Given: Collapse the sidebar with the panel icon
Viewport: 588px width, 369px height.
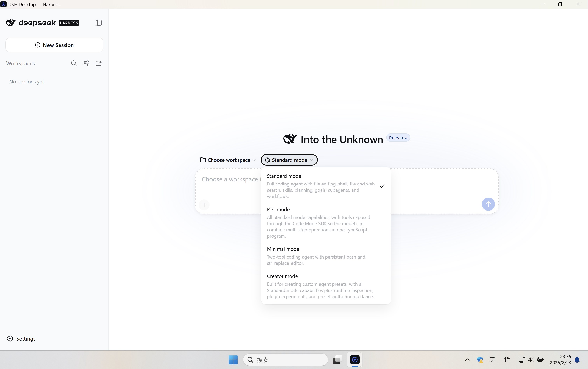Looking at the screenshot, I should coord(99,23).
